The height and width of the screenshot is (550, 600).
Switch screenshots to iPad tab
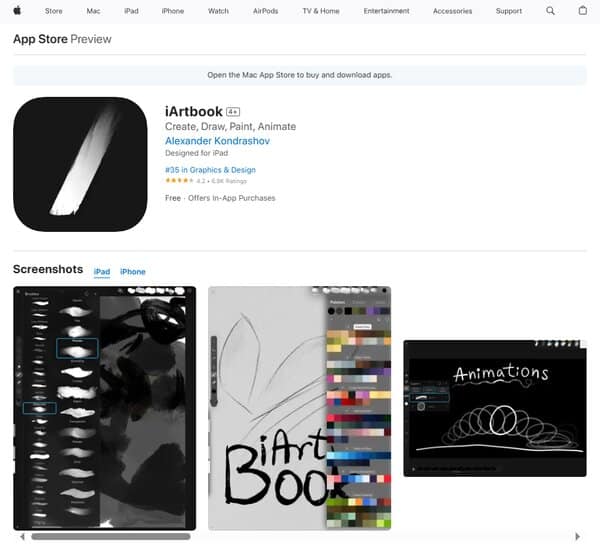102,272
